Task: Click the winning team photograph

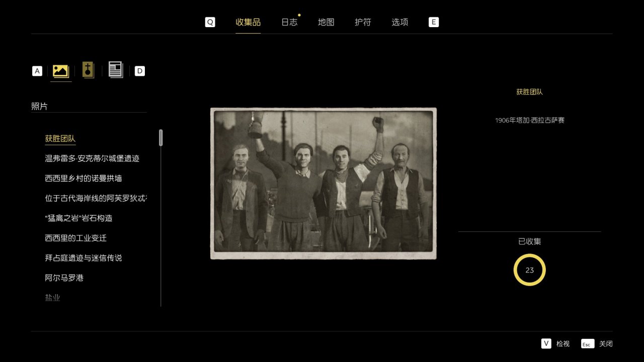Action: [x=323, y=184]
